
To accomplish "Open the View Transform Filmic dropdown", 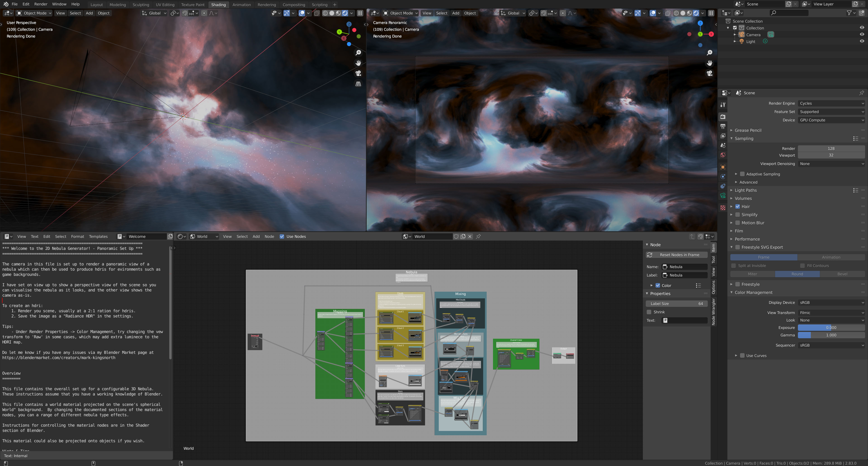I will tap(831, 313).
